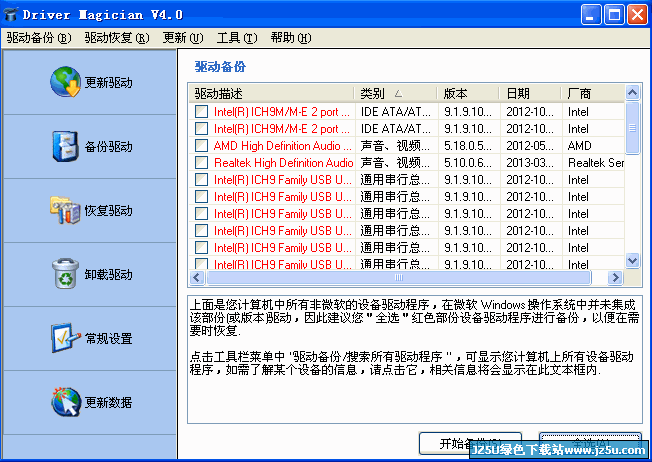Viewport: 652px width, 462px height.
Task: Click the driver list's horizontal scrollbar thumb
Action: click(399, 277)
